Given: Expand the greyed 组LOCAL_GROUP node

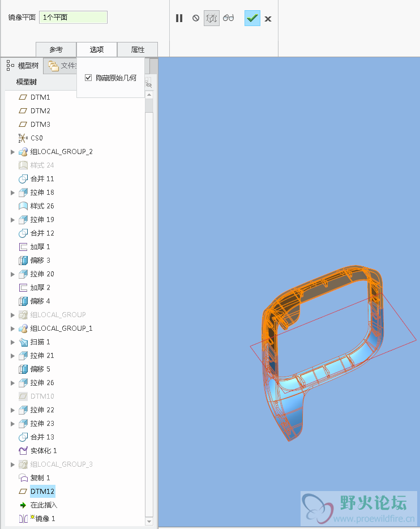Looking at the screenshot, I should (x=12, y=315).
